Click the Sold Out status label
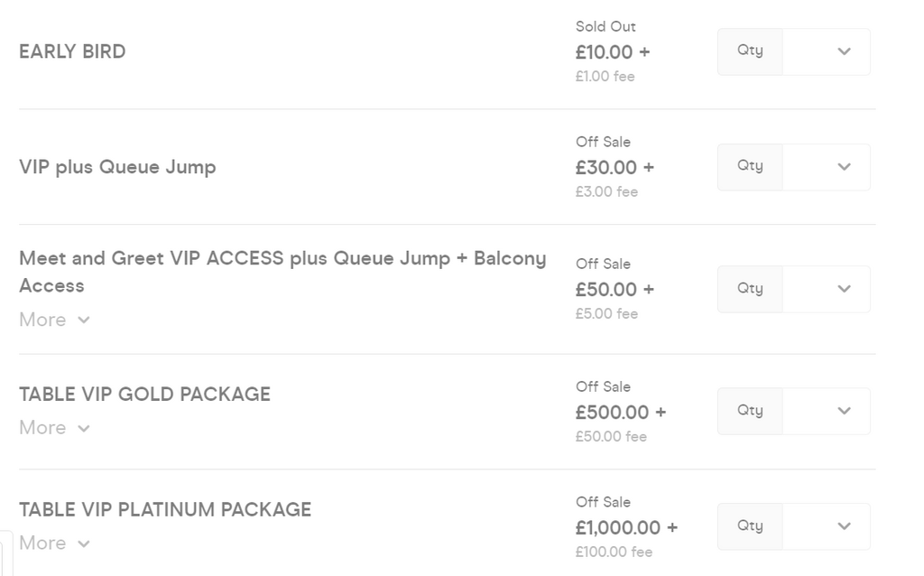The width and height of the screenshot is (924, 576). click(605, 27)
